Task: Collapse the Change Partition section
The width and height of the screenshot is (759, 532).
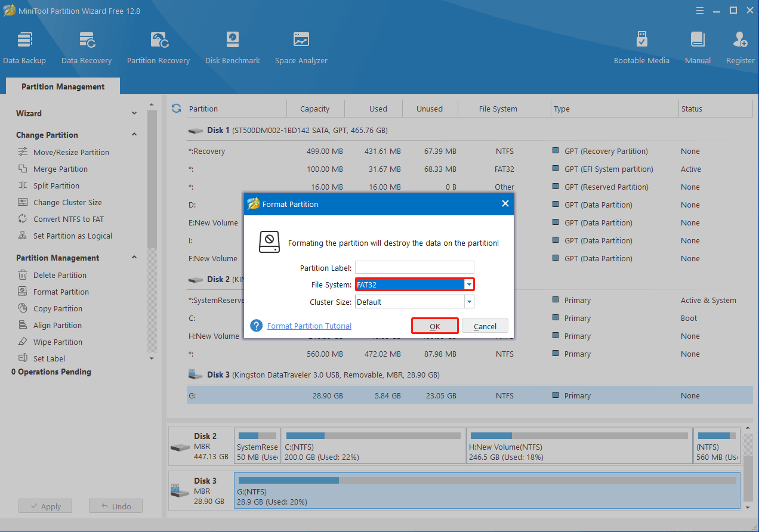Action: click(x=134, y=135)
